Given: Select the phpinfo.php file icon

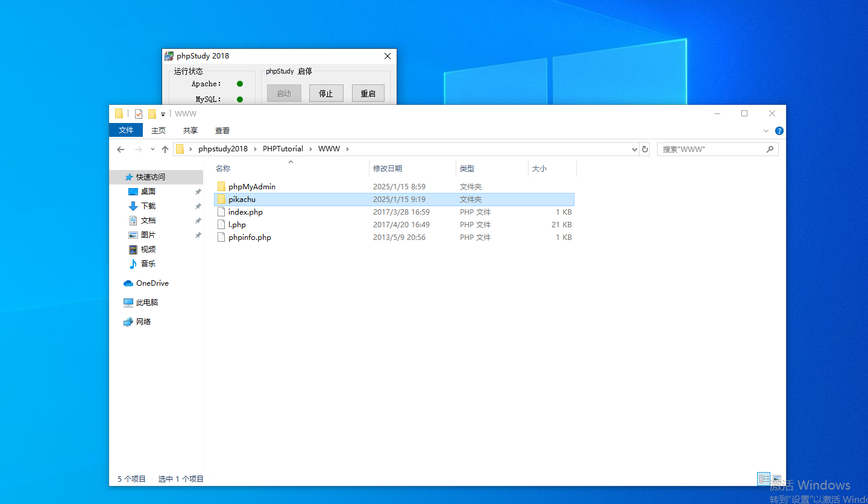Looking at the screenshot, I should pos(221,237).
